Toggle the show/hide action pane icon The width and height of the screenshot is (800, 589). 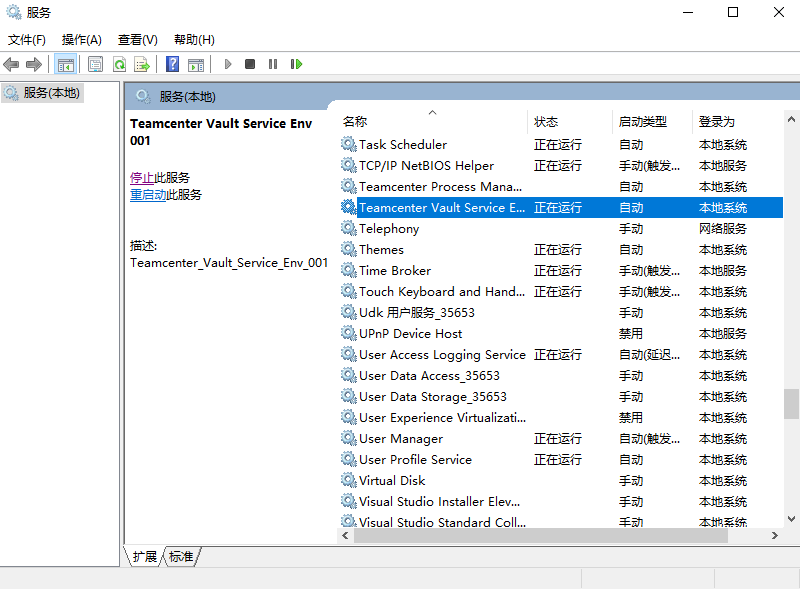click(x=196, y=64)
